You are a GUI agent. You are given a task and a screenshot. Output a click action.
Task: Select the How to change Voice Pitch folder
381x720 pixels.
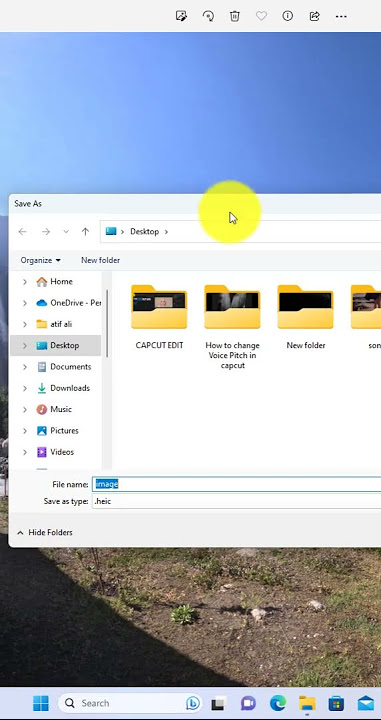[x=232, y=327]
